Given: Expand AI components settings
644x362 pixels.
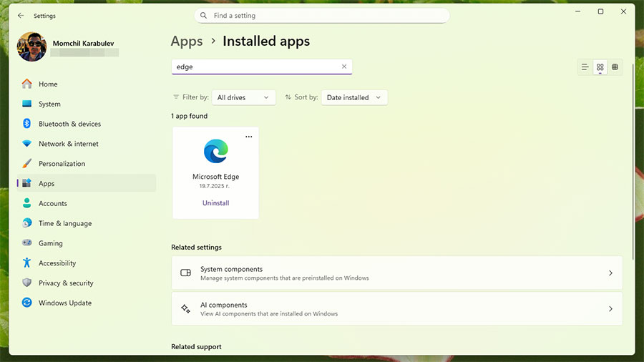Looking at the screenshot, I should click(x=396, y=309).
